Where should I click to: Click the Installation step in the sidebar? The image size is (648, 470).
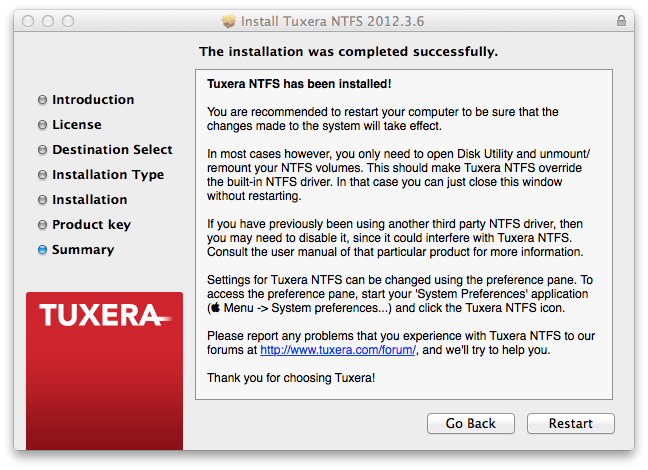89,200
